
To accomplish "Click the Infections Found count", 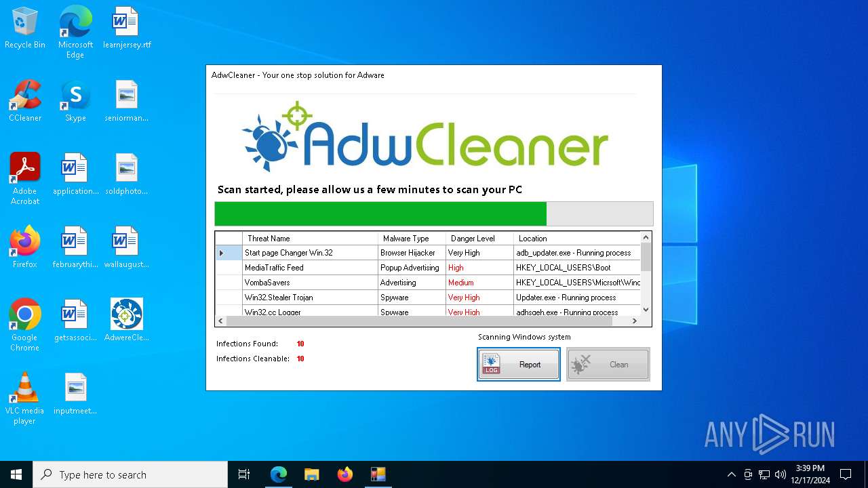I will click(x=300, y=344).
